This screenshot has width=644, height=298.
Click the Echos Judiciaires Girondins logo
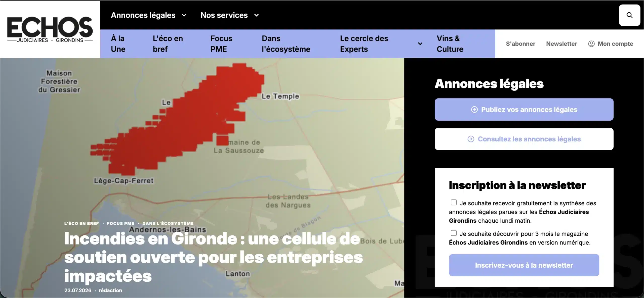pyautogui.click(x=50, y=30)
